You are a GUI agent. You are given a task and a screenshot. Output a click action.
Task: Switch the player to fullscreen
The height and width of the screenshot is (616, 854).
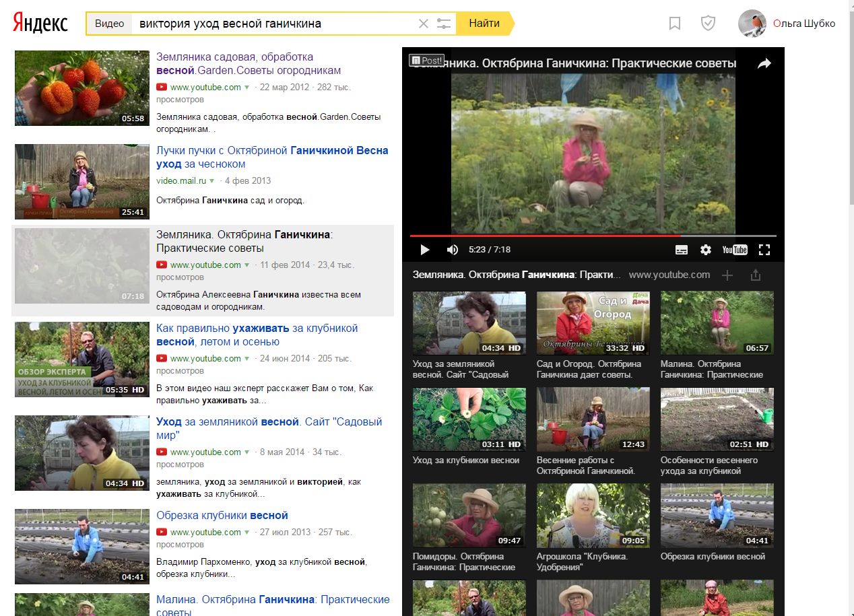coord(764,250)
